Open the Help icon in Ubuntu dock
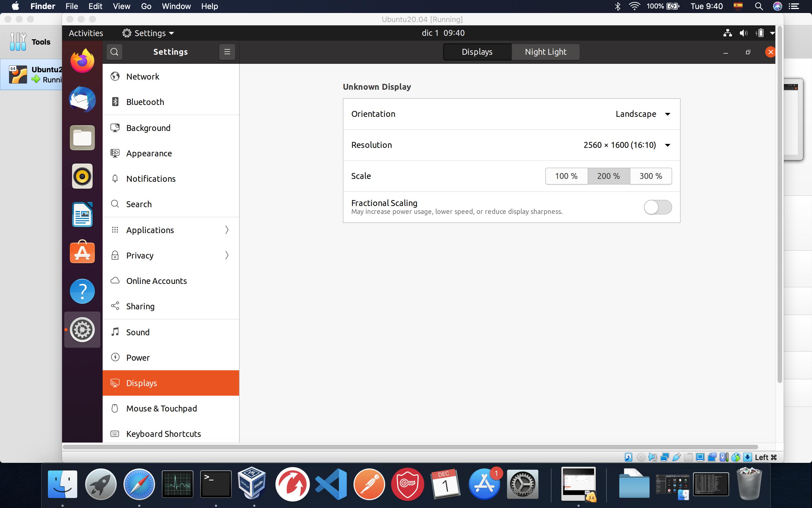812x508 pixels. 82,291
